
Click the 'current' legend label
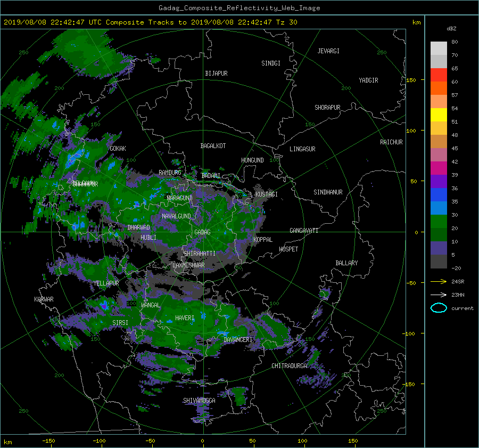pos(462,308)
